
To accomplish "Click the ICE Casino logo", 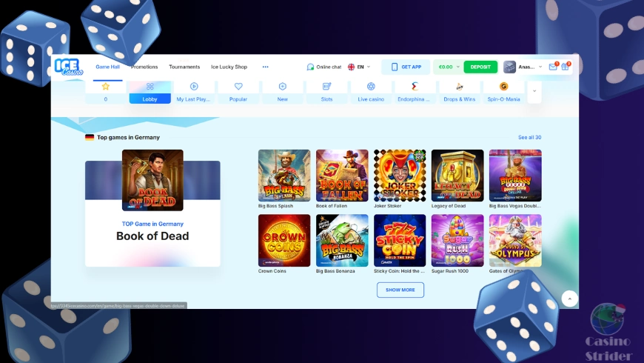I will coord(68,67).
